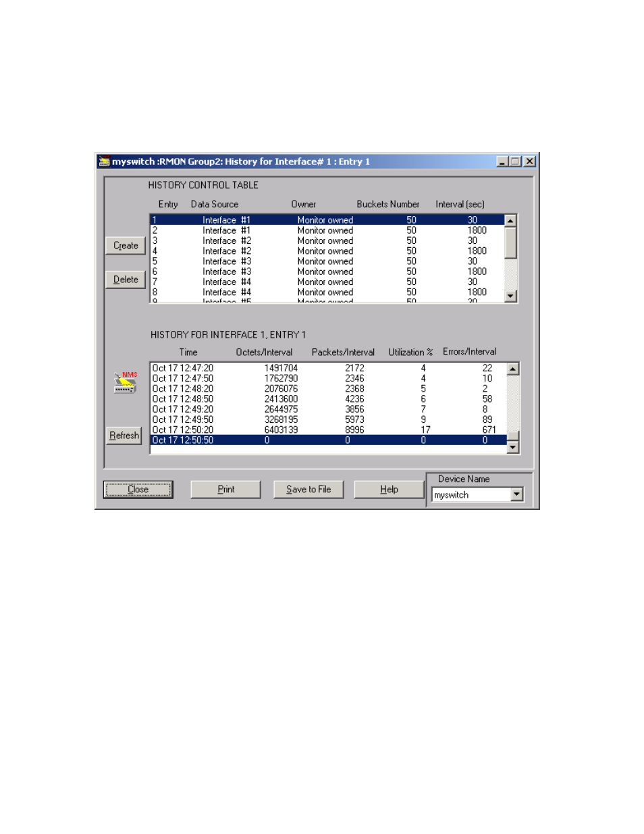Select the Oct 17 12:48:20 history row

tap(329, 388)
